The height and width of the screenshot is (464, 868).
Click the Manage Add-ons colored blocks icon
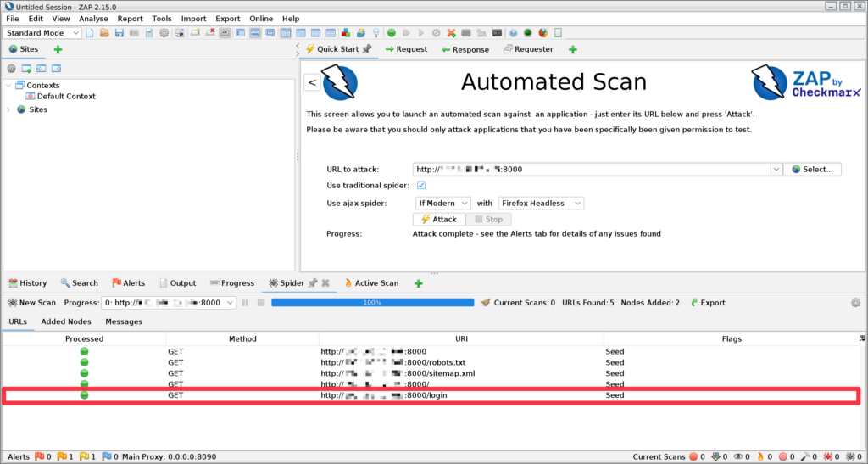click(x=346, y=33)
